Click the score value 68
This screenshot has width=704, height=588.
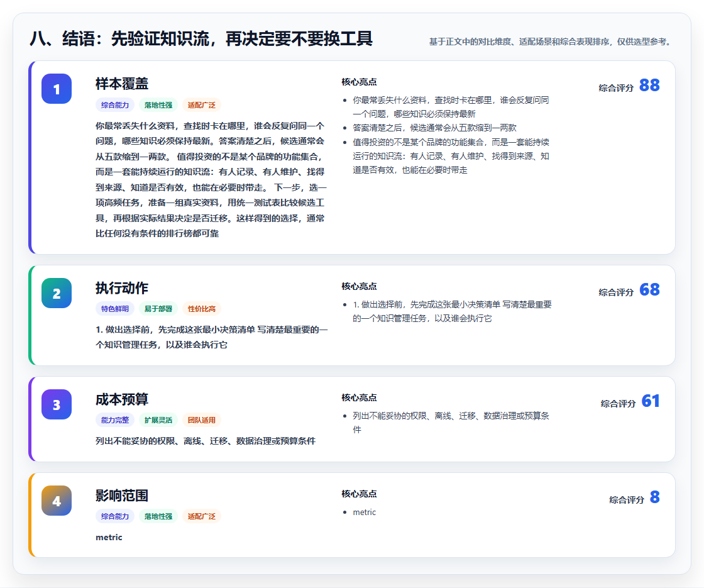(649, 289)
